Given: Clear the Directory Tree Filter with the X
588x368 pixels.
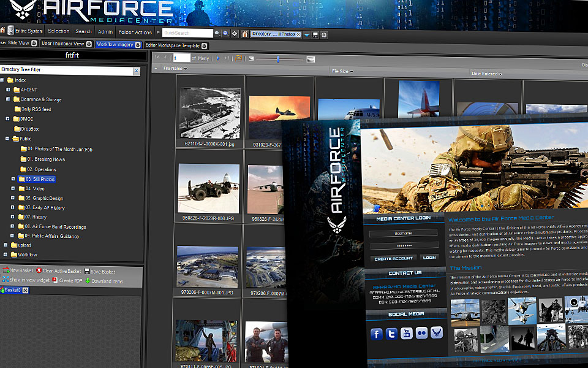Looking at the screenshot, I should click(137, 71).
